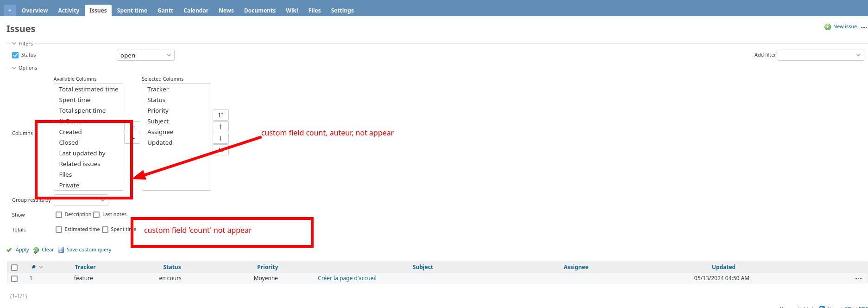Select Related issues in Available Columns
This screenshot has width=868, height=308.
88,164
